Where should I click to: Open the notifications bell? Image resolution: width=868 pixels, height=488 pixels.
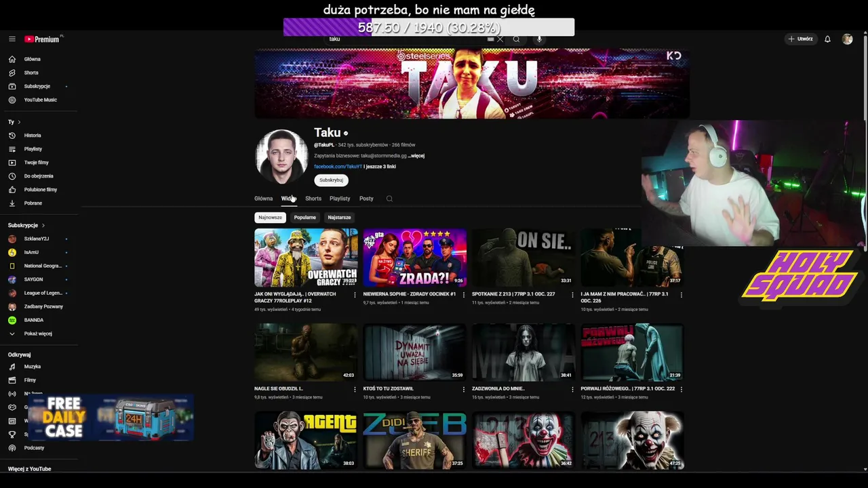(x=827, y=39)
